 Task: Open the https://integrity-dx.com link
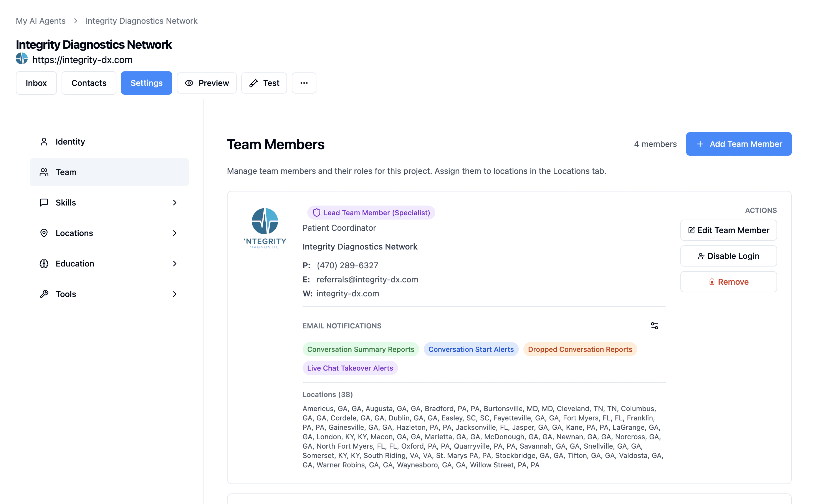click(82, 59)
